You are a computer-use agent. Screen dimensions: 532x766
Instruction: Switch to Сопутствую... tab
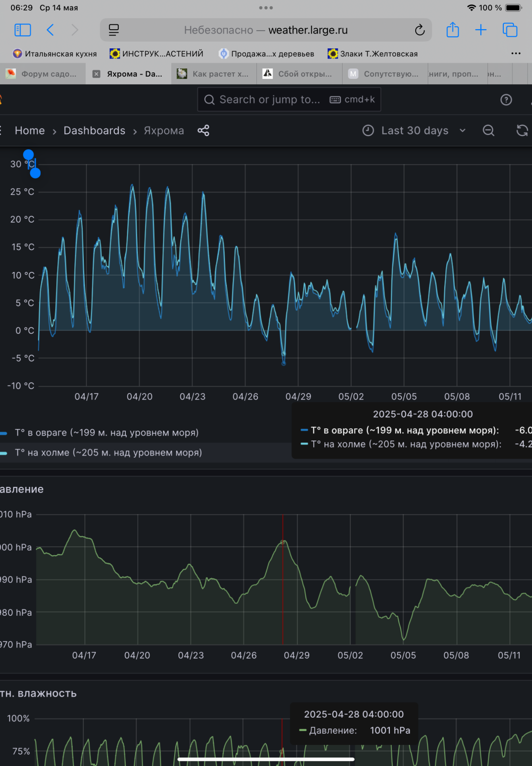point(385,74)
